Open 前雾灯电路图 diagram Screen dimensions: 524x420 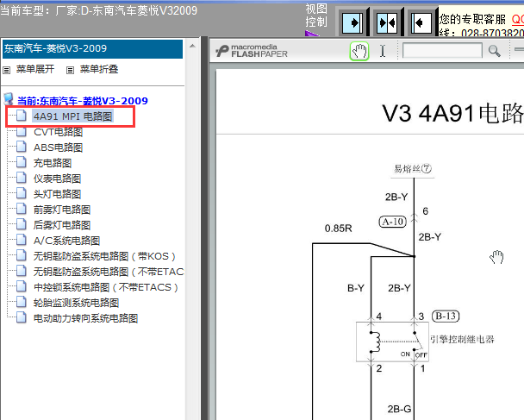pos(62,210)
